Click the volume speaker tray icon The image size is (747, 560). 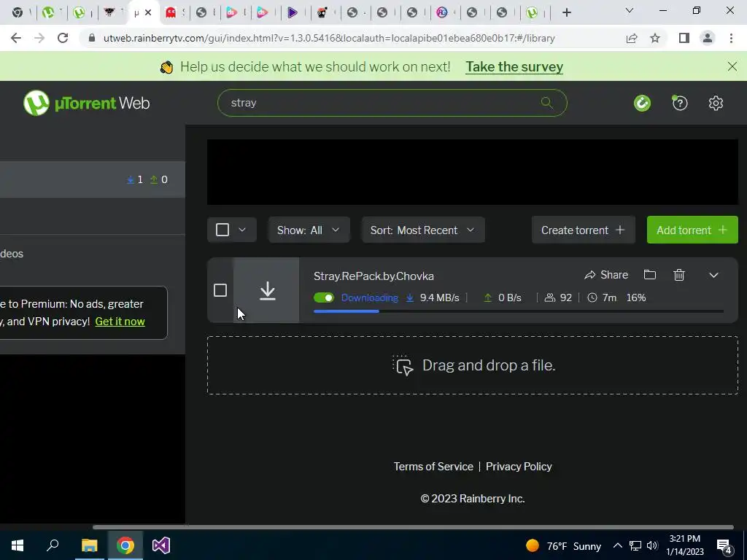click(x=652, y=545)
